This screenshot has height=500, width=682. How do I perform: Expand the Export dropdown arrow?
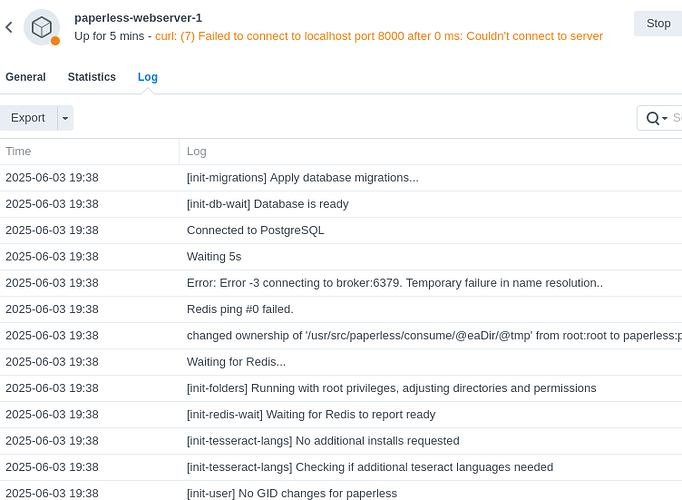(65, 118)
